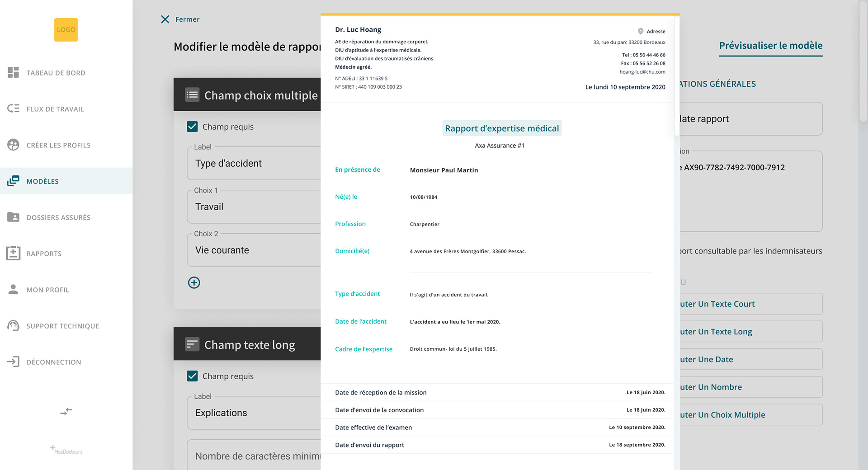Screen dimensions: 868x470
Task: Click the preview document scrollbar
Action: [677, 76]
